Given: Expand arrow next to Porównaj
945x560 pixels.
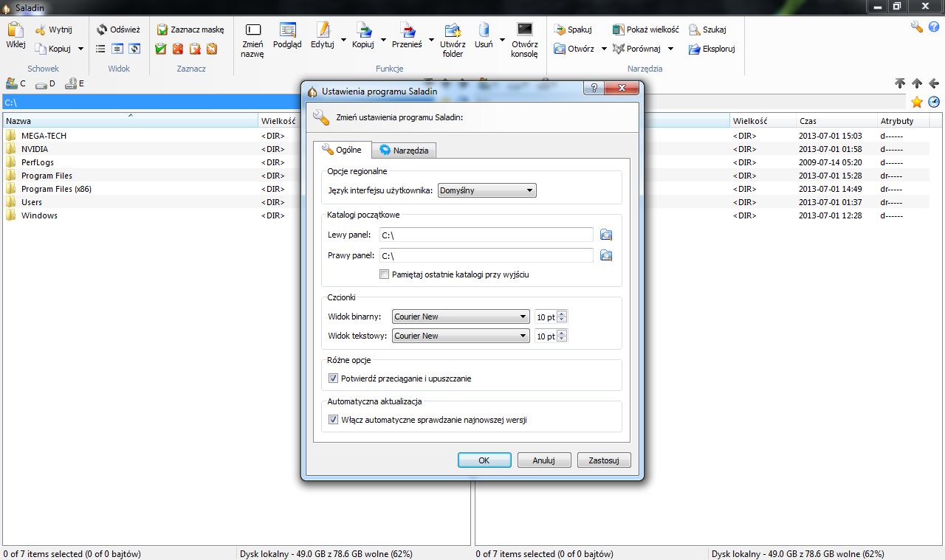Looking at the screenshot, I should tap(670, 49).
